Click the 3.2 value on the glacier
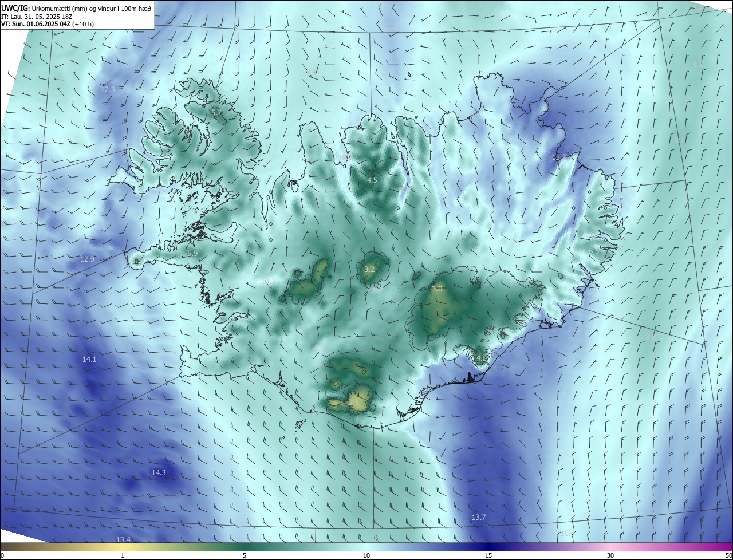 (369, 269)
